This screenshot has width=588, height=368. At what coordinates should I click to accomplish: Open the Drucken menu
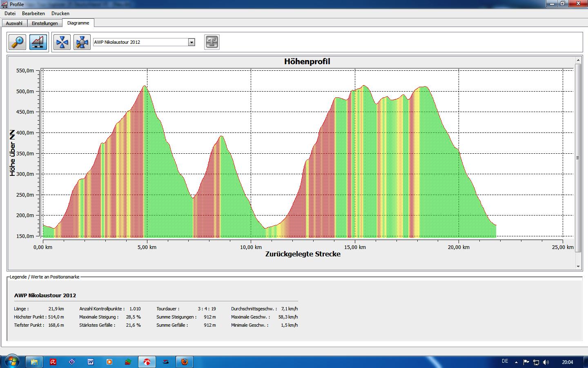[60, 13]
